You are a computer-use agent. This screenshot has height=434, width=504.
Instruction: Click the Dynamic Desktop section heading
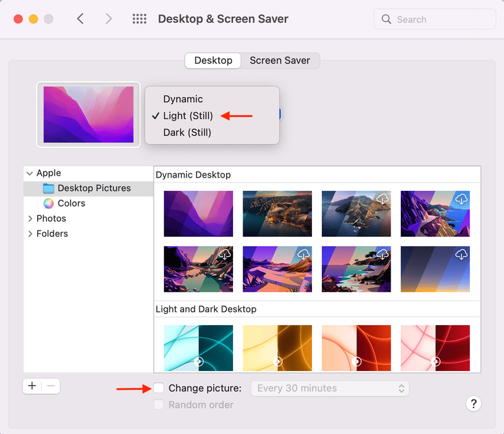[193, 175]
